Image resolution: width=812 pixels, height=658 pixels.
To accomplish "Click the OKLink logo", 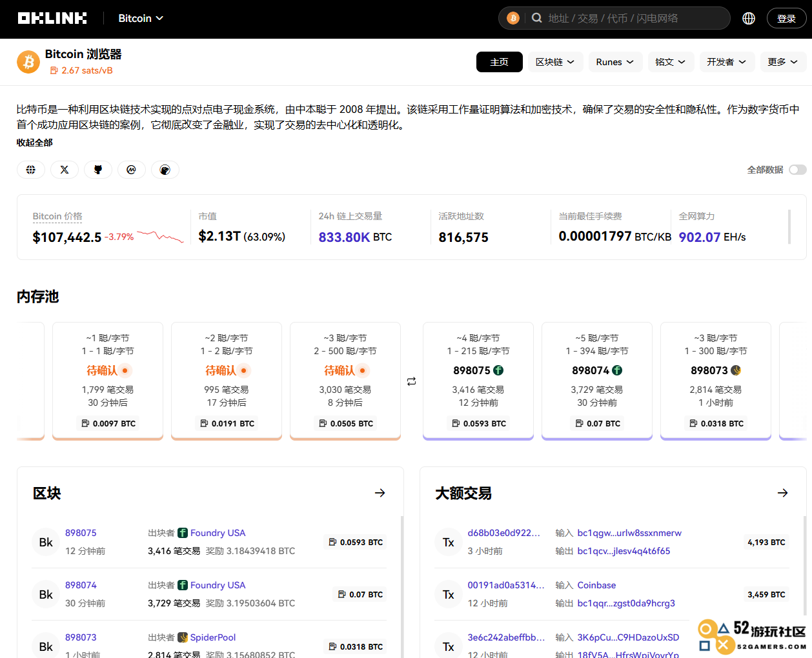I will coord(52,18).
